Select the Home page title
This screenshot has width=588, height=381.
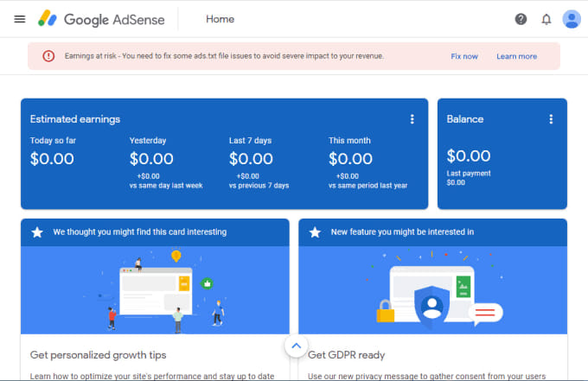tap(220, 19)
